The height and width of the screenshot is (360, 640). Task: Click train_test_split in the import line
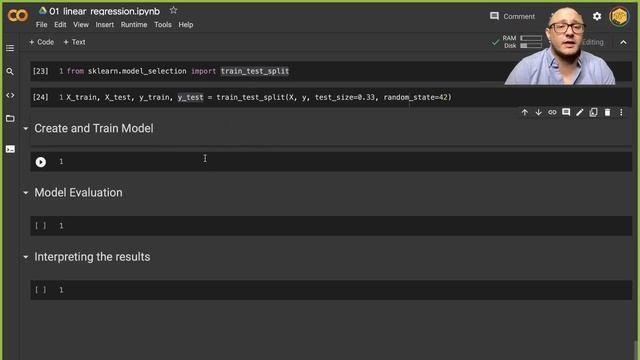point(255,71)
